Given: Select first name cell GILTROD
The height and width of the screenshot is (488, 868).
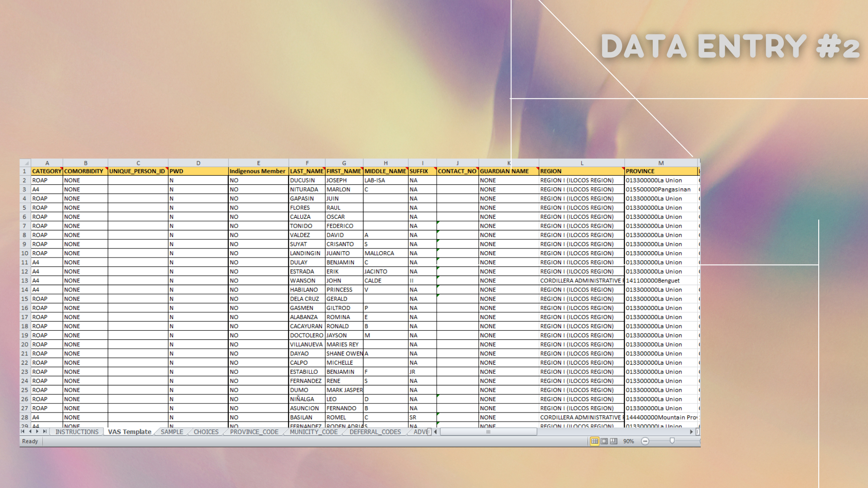Looking at the screenshot, I should (x=344, y=308).
